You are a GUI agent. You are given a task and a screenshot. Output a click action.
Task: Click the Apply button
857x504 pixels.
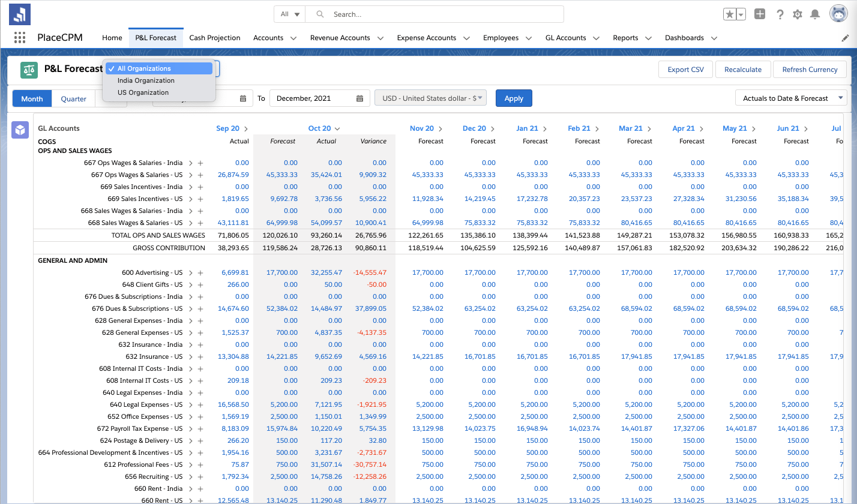pyautogui.click(x=513, y=98)
